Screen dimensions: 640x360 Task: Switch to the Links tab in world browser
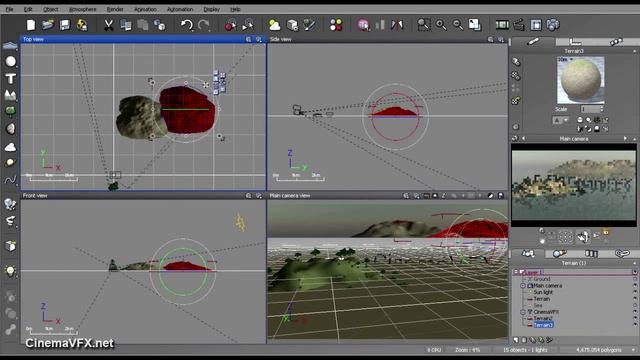tap(622, 253)
